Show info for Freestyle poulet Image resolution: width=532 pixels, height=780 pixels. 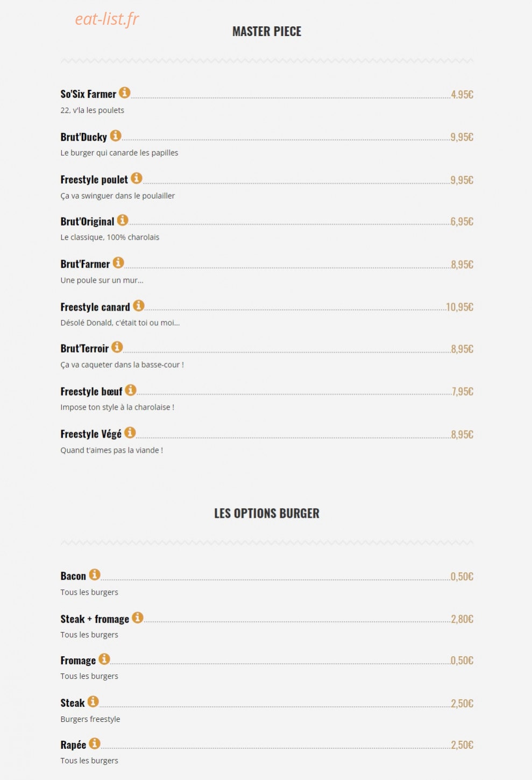tap(137, 178)
